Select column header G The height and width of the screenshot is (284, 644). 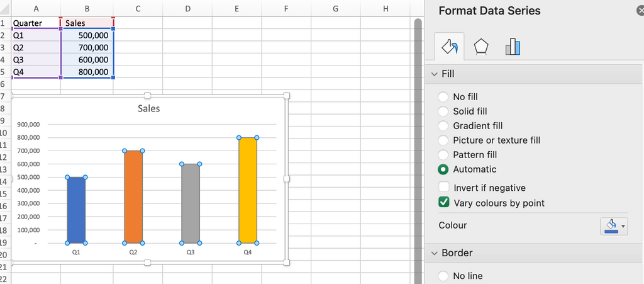tap(336, 9)
